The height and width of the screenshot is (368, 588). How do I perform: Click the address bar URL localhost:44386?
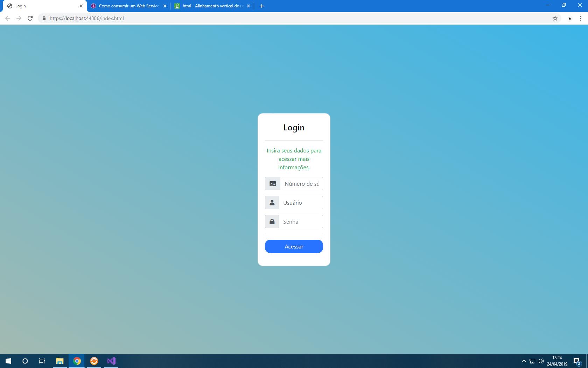[x=87, y=18]
